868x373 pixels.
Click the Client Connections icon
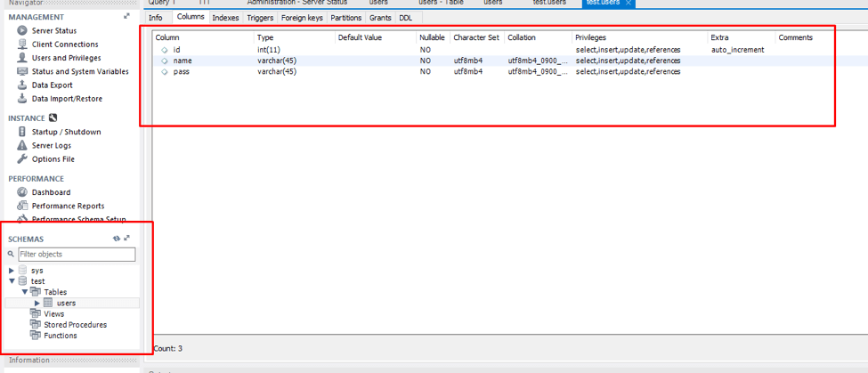(x=22, y=45)
